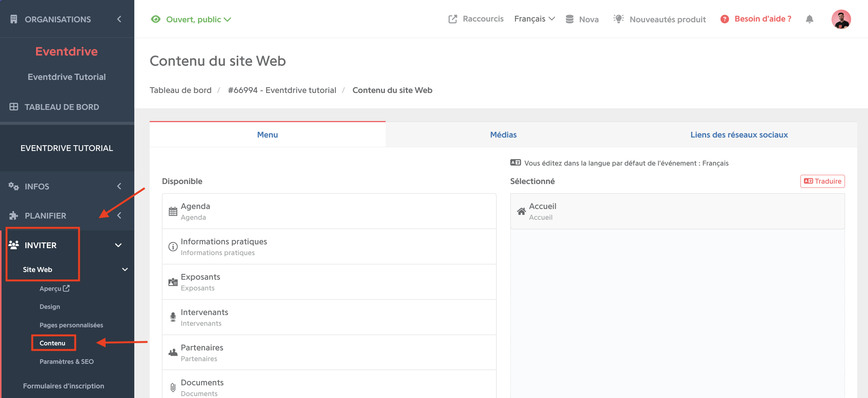Viewport: 868px width, 398px height.
Task: Open Nouveautés produit lightbulb icon
Action: point(618,19)
